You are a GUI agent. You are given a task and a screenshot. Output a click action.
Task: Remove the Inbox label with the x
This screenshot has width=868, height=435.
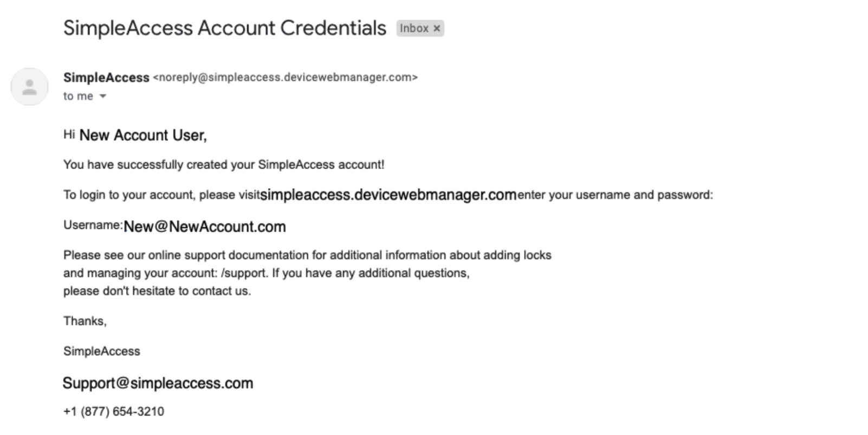(437, 28)
